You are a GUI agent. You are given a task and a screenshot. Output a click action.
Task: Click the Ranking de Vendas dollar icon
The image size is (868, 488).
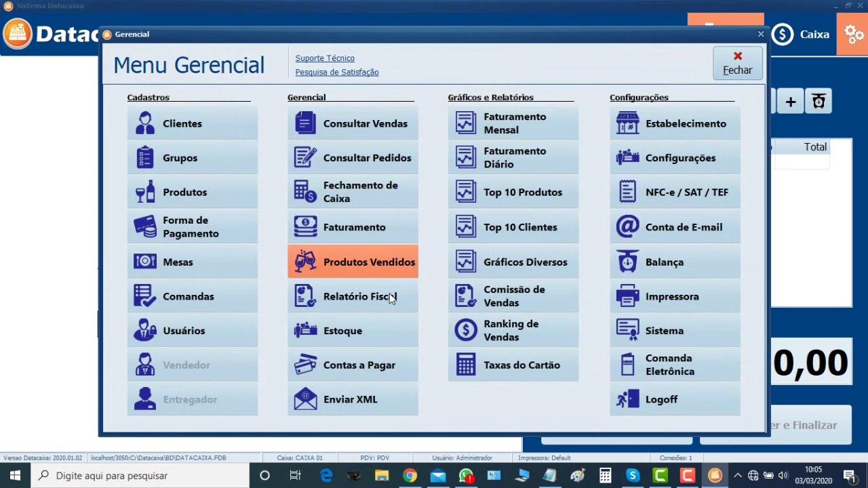click(x=466, y=331)
